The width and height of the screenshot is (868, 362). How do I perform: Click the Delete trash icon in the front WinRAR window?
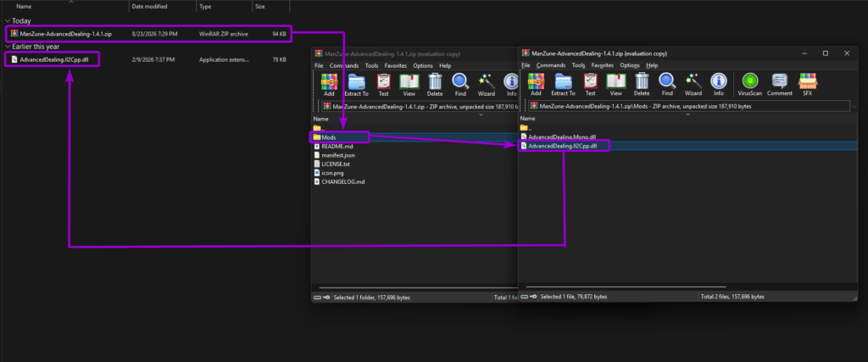pos(642,81)
